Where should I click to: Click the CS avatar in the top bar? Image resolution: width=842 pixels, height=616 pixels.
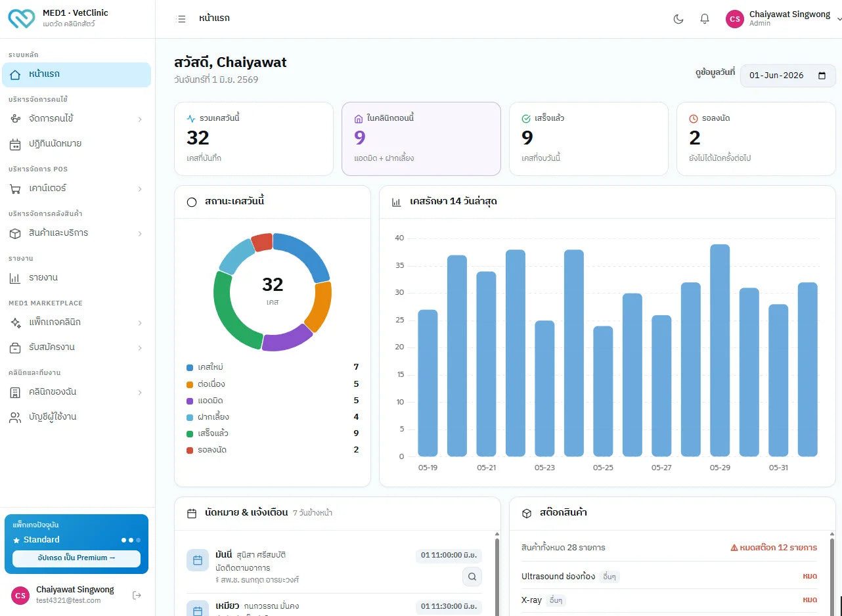click(735, 19)
